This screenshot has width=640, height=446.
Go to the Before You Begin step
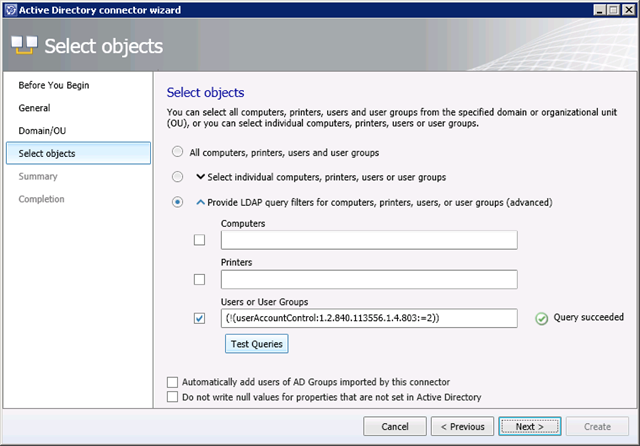tap(54, 85)
